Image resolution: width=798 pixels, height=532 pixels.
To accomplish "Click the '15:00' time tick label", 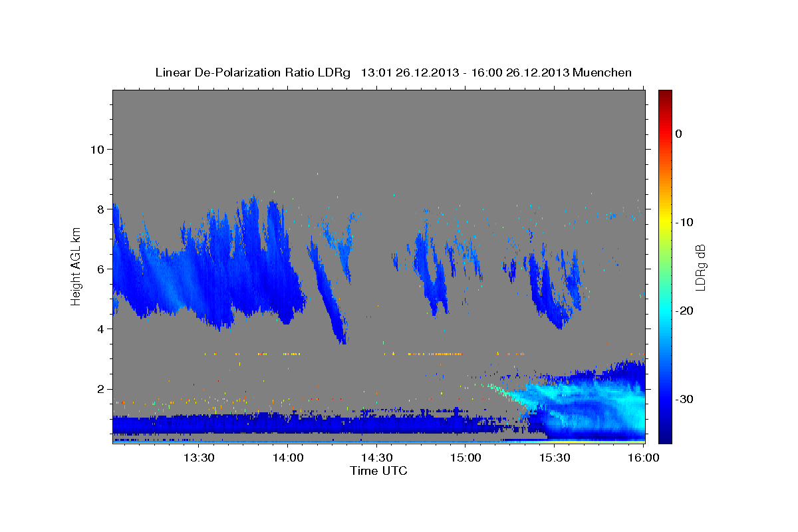I will click(465, 458).
